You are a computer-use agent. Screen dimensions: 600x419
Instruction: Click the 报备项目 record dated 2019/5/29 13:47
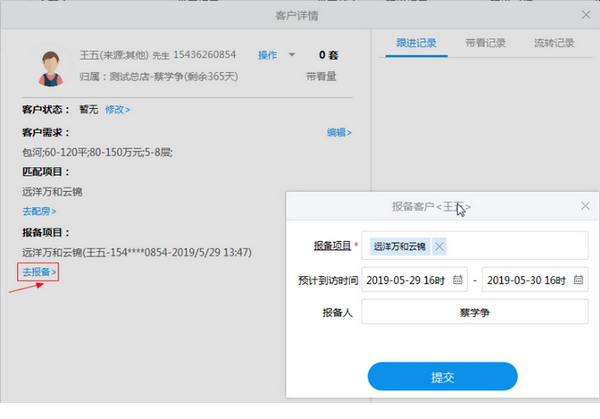(136, 252)
